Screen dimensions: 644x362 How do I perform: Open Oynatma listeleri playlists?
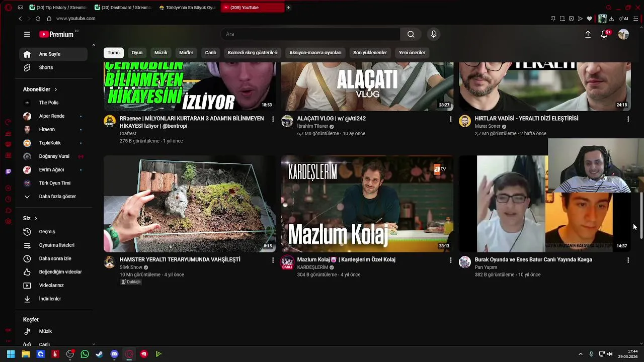(54, 245)
